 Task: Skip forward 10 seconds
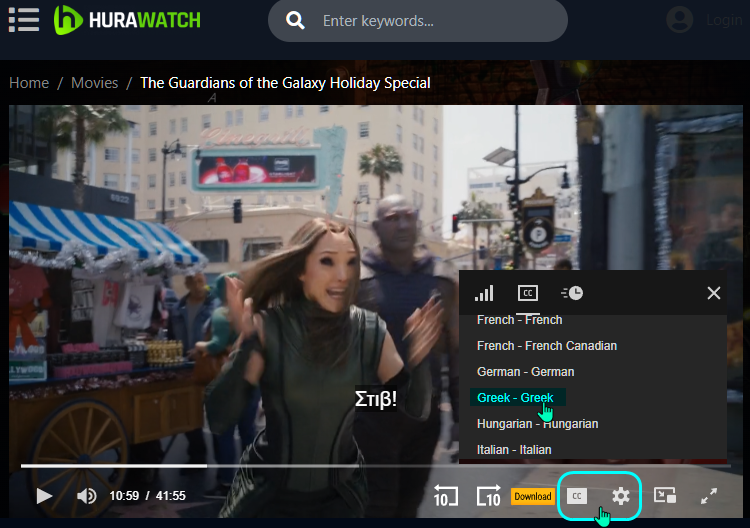pyautogui.click(x=488, y=495)
